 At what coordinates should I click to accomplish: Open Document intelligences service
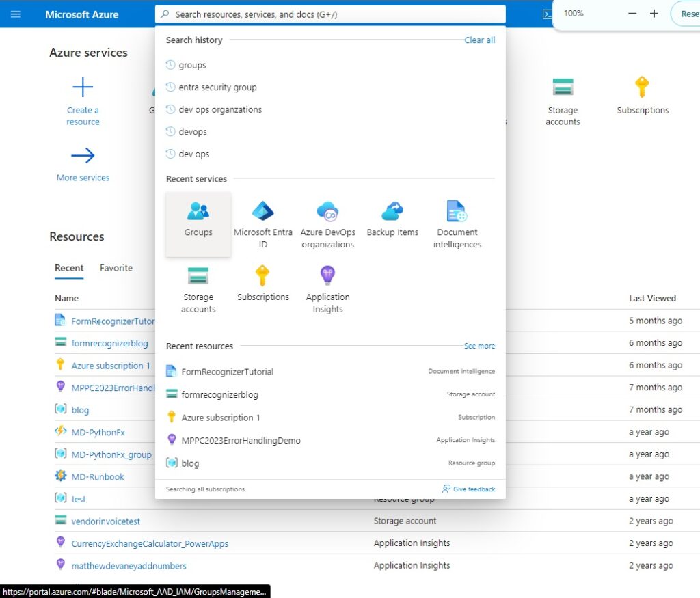pyautogui.click(x=457, y=224)
